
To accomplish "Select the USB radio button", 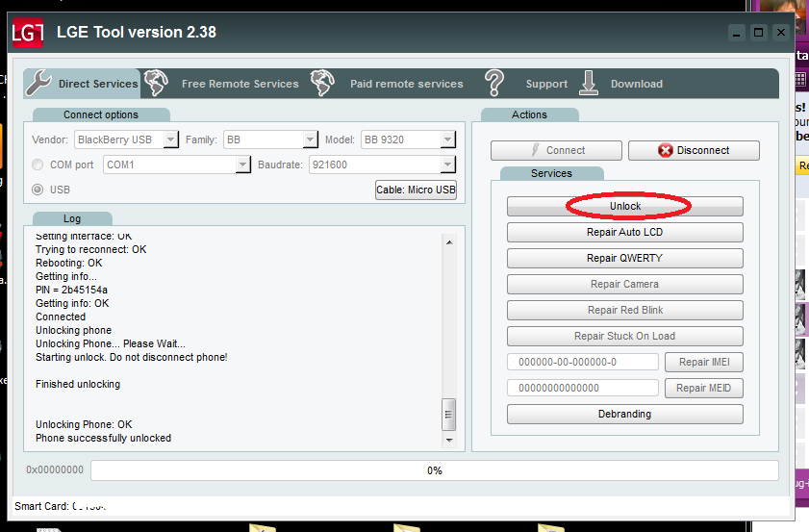I will coord(38,190).
